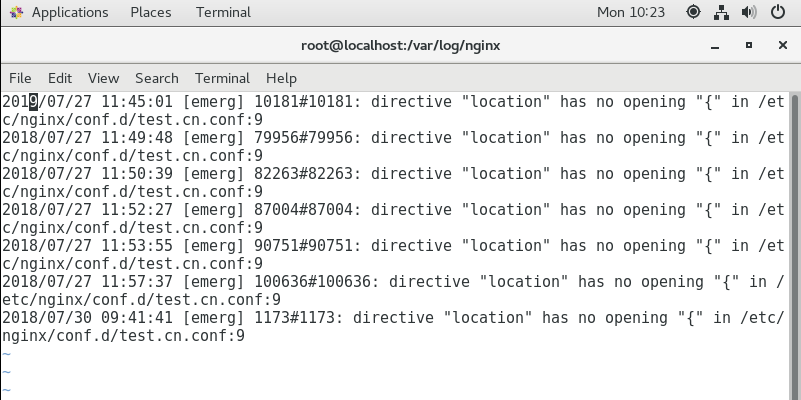This screenshot has width=801, height=400.
Task: Minimize the terminal window
Action: pos(715,46)
